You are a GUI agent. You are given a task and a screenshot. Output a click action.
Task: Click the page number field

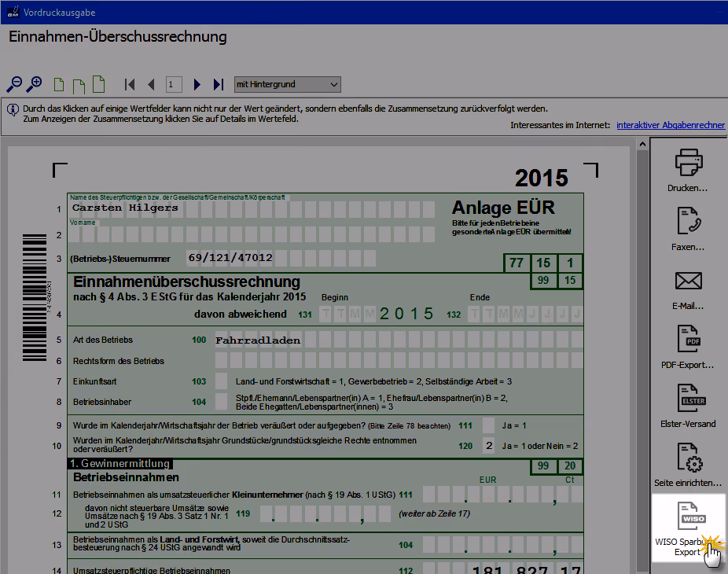coord(174,84)
